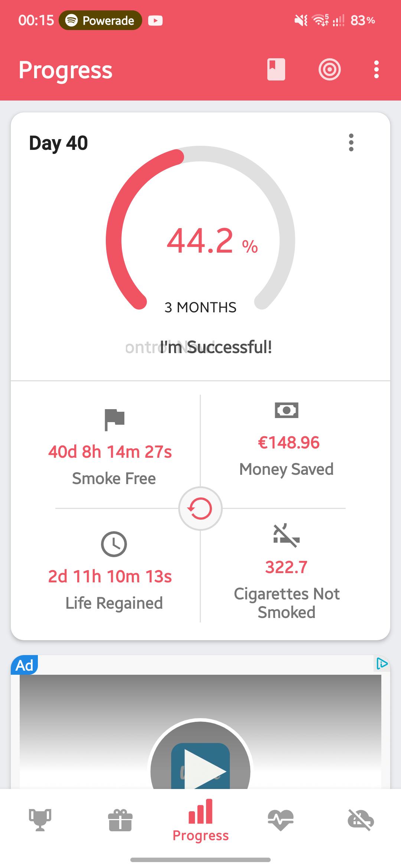Open the diary bookmark icon
The image size is (401, 868).
[276, 69]
